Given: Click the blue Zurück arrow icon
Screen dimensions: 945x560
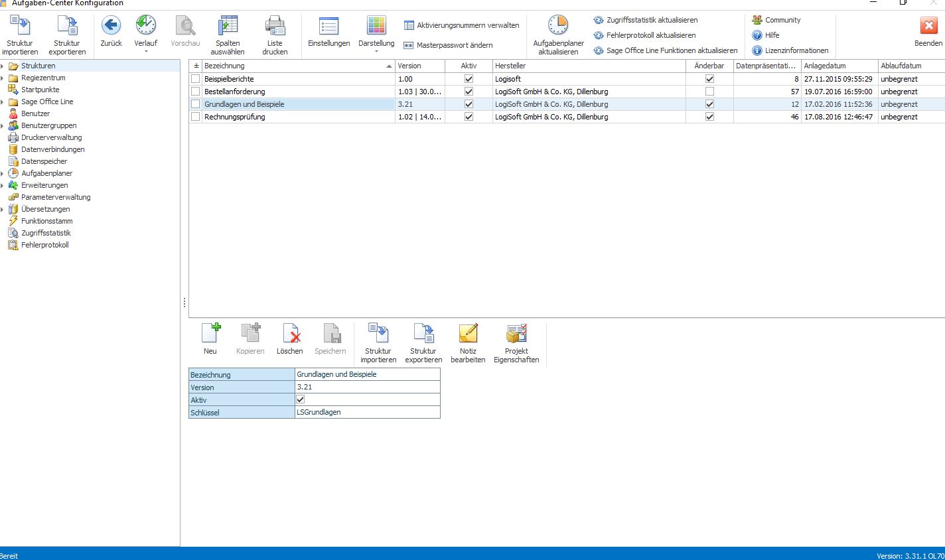Looking at the screenshot, I should [111, 26].
